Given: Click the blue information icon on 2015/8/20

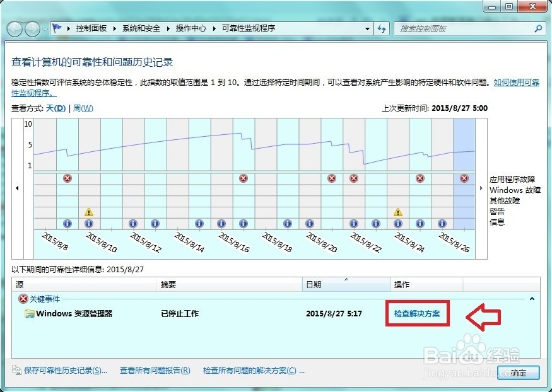Looking at the screenshot, I should coord(310,223).
